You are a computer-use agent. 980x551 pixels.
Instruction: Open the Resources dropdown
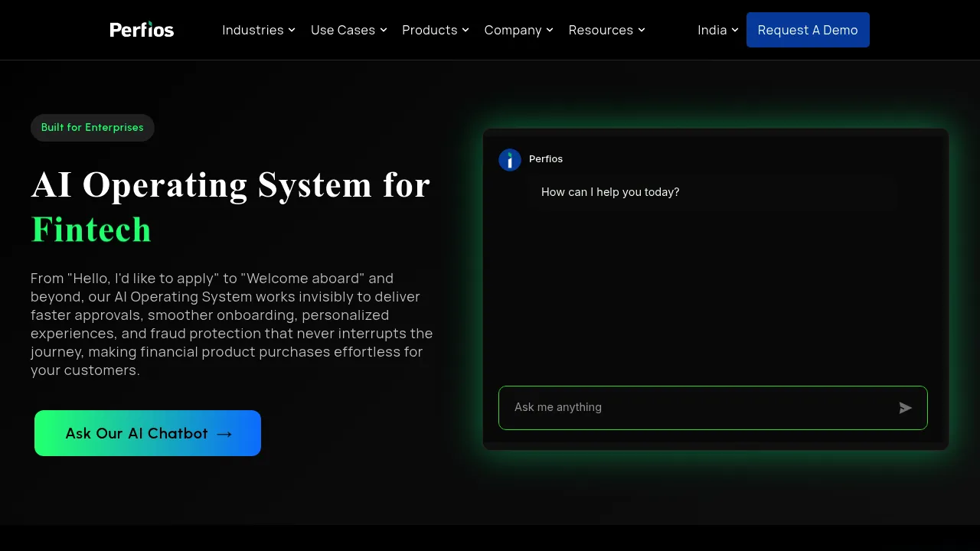click(607, 30)
